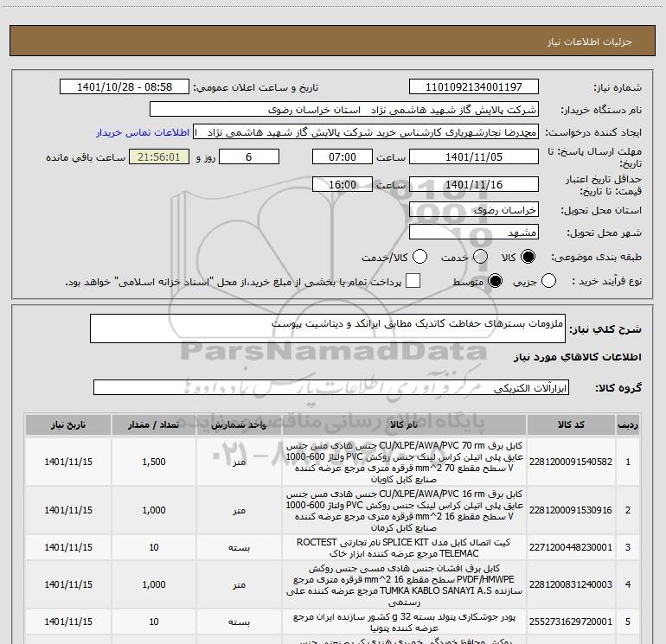
Task: Click the remaining time countdown box
Action: point(157,157)
